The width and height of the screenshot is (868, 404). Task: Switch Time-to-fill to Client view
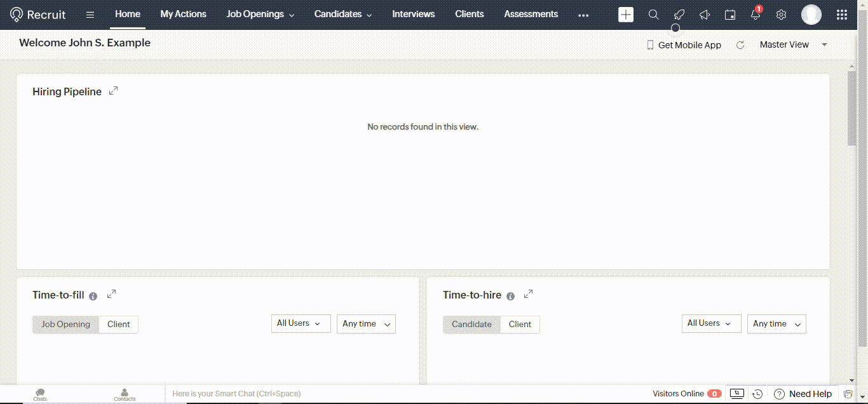[119, 324]
